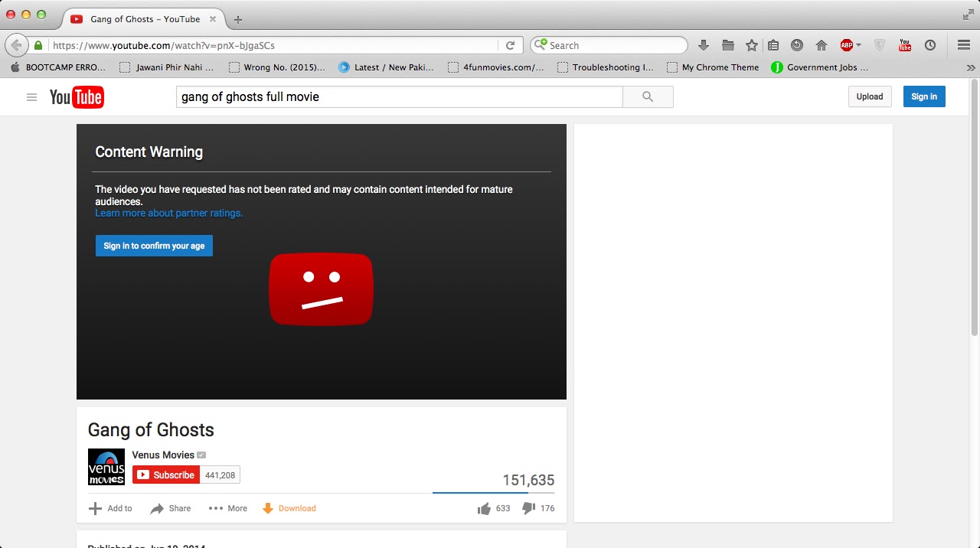Click the Adblock Plus ABP icon
This screenshot has height=548, width=980.
point(846,45)
